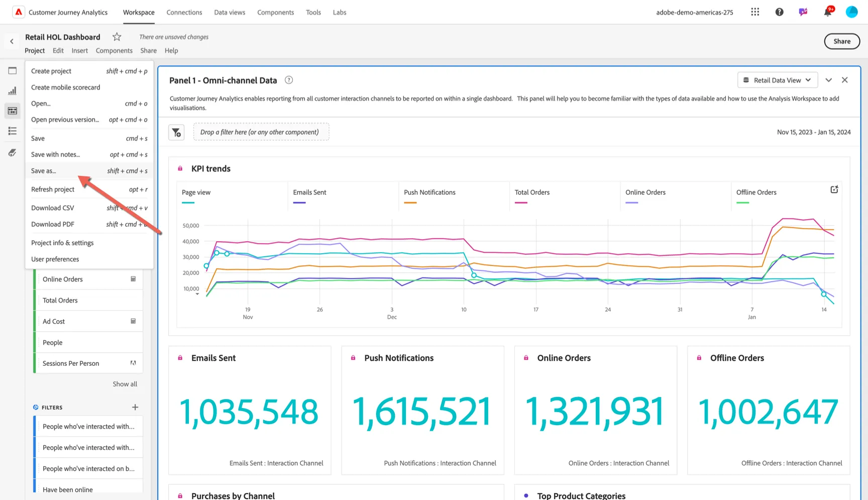Click the Adobe logo icon
Image resolution: width=868 pixels, height=500 pixels.
(19, 12)
